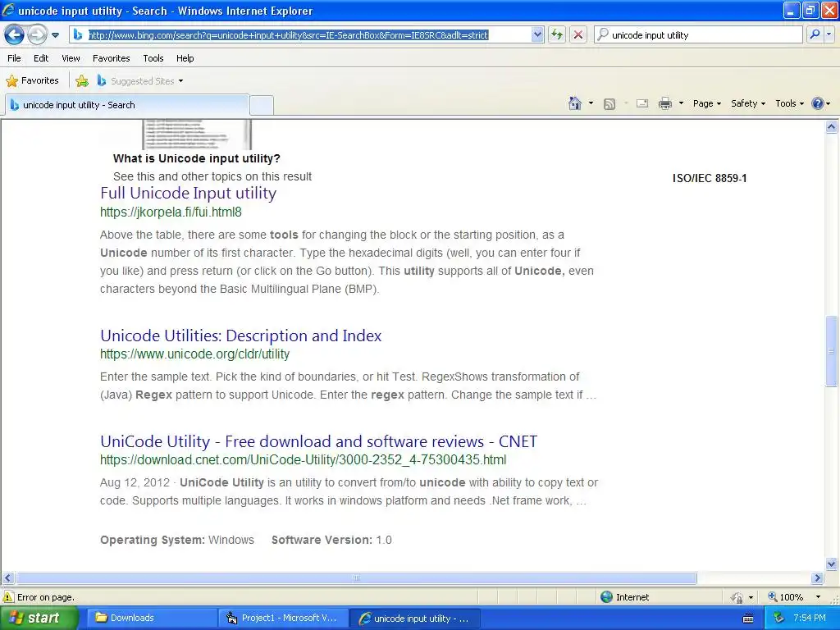Open the View menu
This screenshot has height=630, width=840.
coord(71,58)
